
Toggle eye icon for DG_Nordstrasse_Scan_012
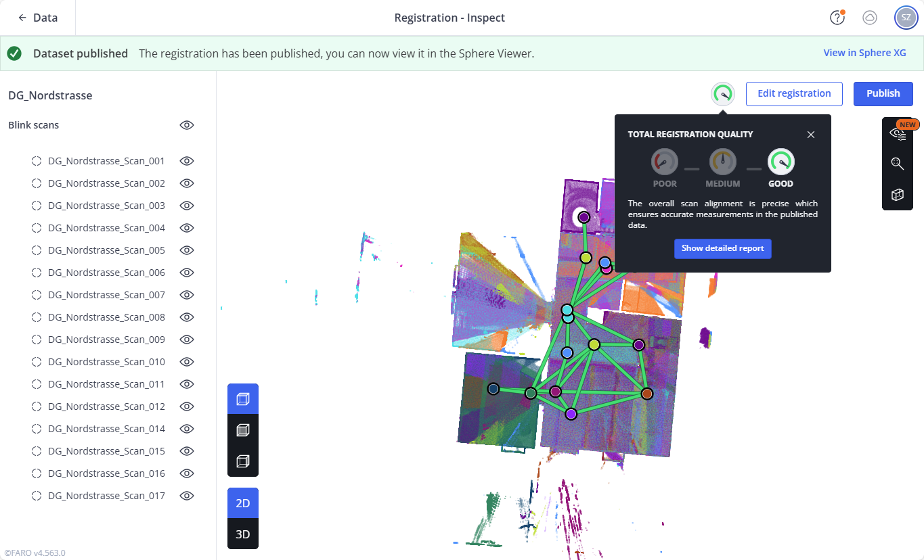click(x=187, y=406)
